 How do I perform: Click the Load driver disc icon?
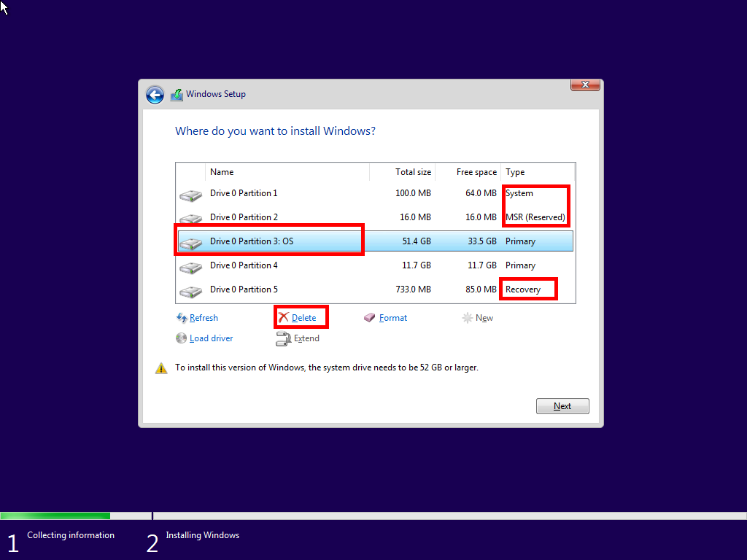(x=181, y=338)
